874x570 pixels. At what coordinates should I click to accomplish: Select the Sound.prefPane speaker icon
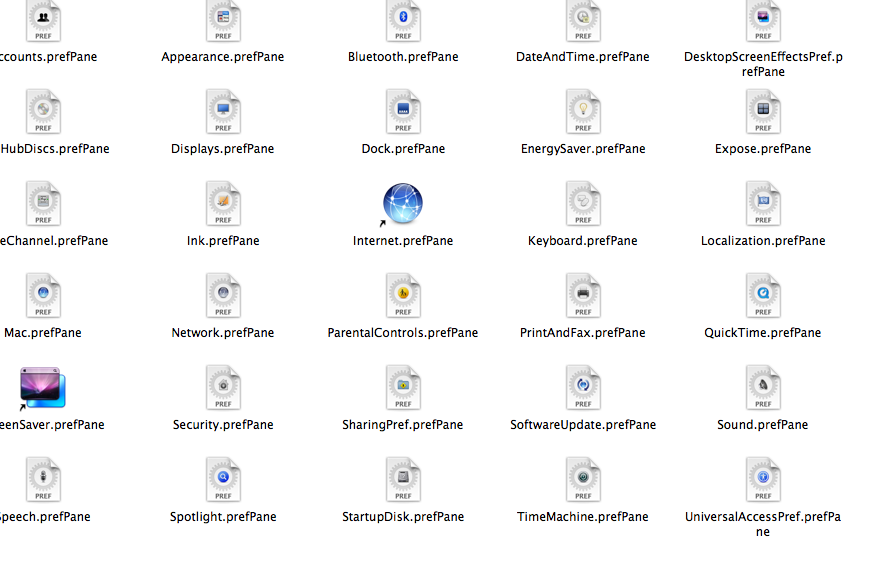coord(763,387)
